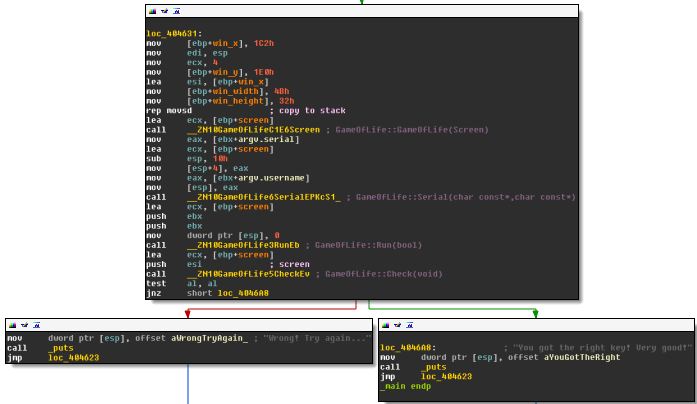
Task: Click the group nodes icon on the loc_4046A8 block
Action: pyautogui.click(x=409, y=325)
